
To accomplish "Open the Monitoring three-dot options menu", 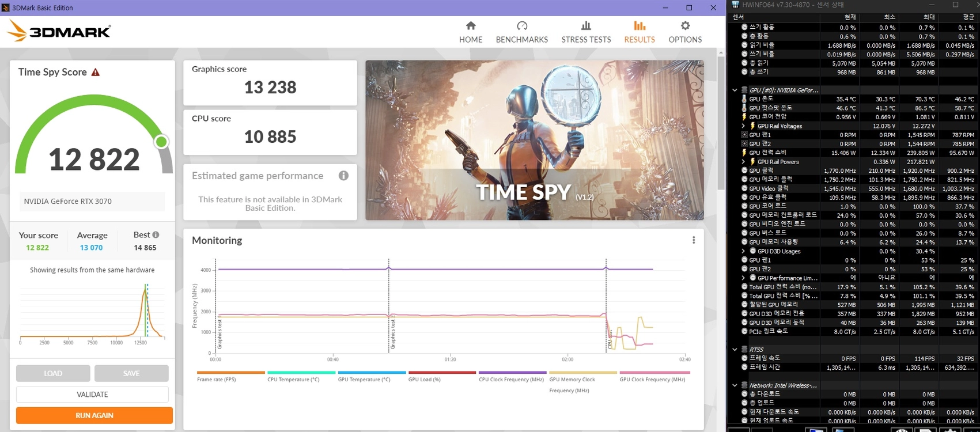I will tap(694, 240).
